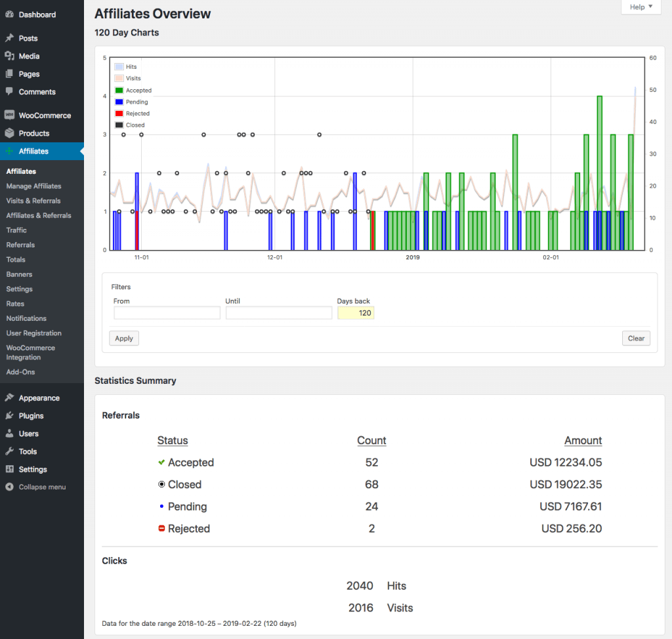The width and height of the screenshot is (672, 639).
Task: Open Visits & Referrals submenu link
Action: coord(33,201)
